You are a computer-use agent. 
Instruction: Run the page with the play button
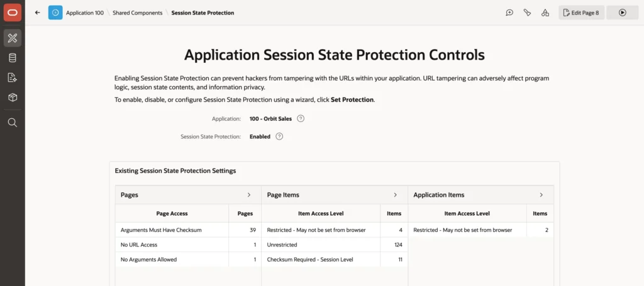[622, 13]
